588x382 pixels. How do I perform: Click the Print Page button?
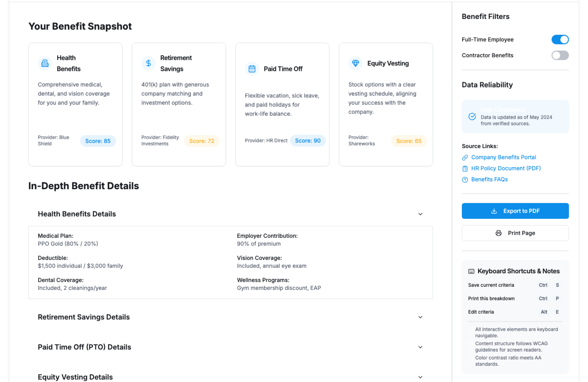pos(515,233)
